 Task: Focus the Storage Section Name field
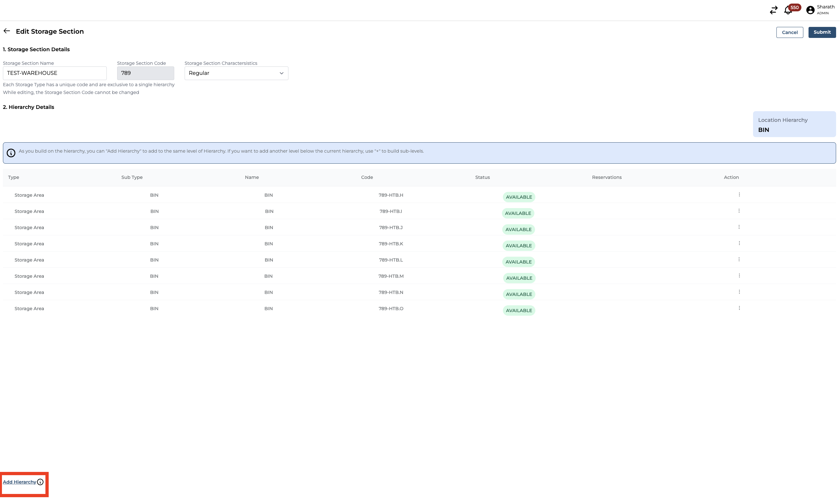(55, 73)
